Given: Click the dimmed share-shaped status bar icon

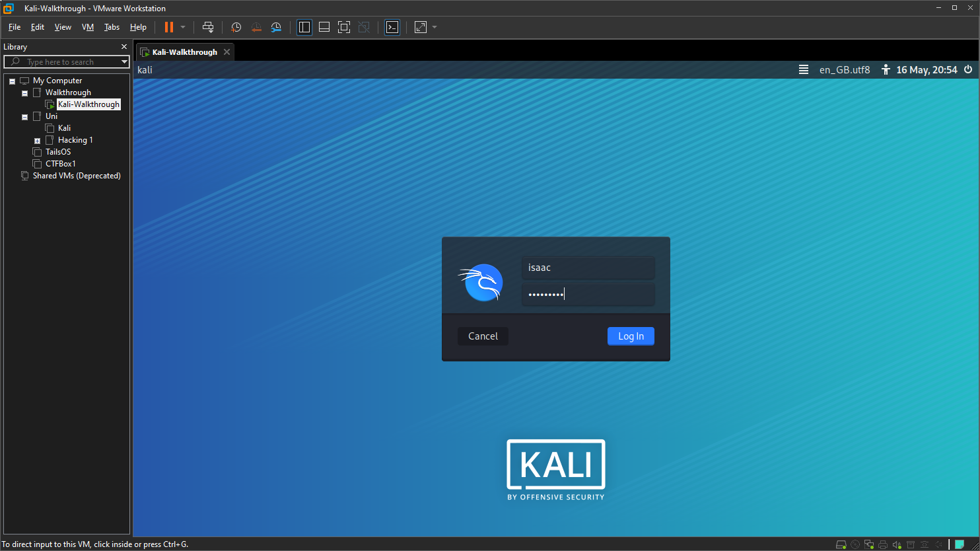Looking at the screenshot, I should tap(938, 544).
